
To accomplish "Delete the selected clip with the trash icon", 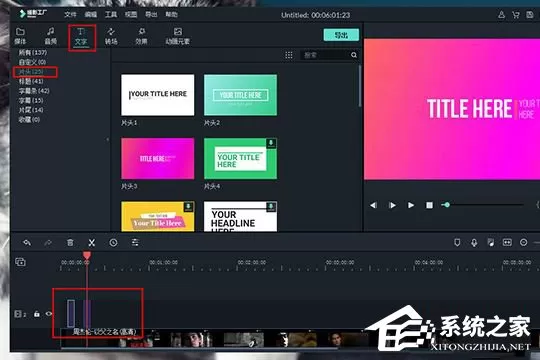I will point(70,243).
